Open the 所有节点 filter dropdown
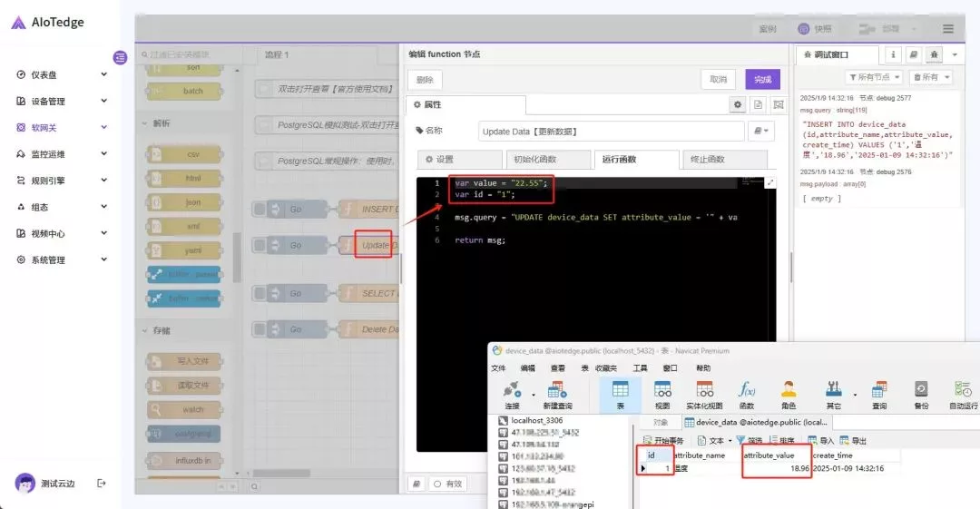 click(874, 77)
